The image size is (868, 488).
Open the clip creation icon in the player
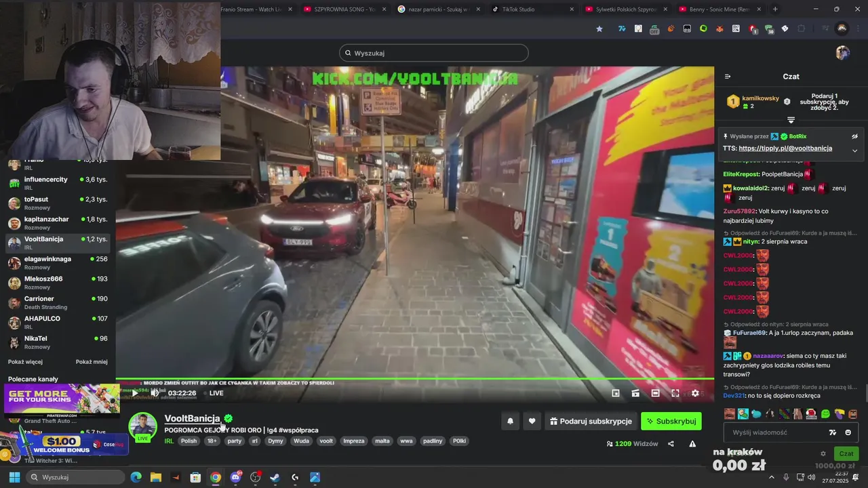[x=635, y=393]
